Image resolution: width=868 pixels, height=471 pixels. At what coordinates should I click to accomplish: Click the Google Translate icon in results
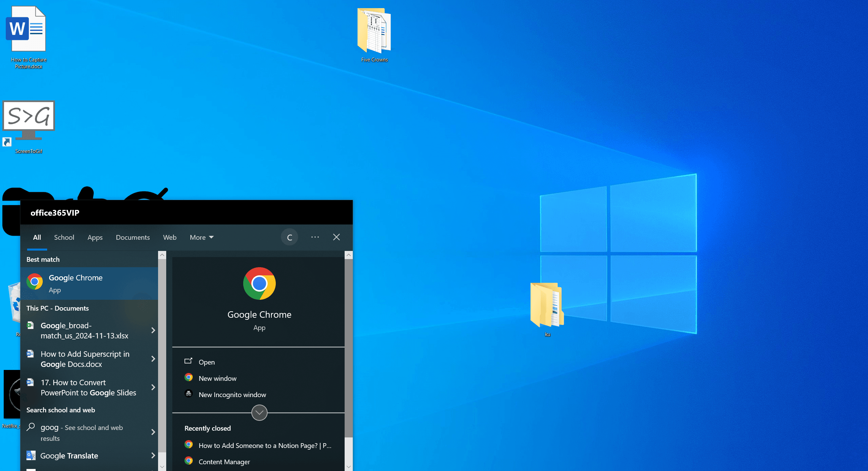pos(31,455)
